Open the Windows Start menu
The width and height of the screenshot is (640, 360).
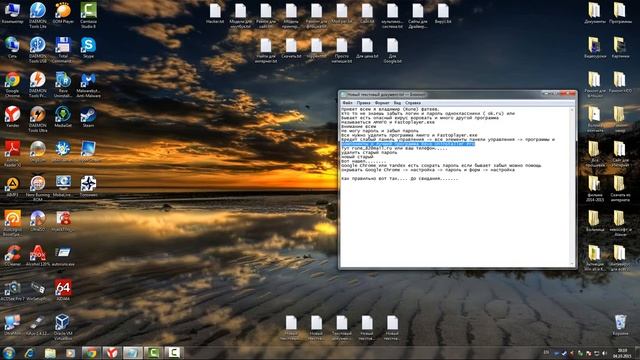tap(9, 353)
